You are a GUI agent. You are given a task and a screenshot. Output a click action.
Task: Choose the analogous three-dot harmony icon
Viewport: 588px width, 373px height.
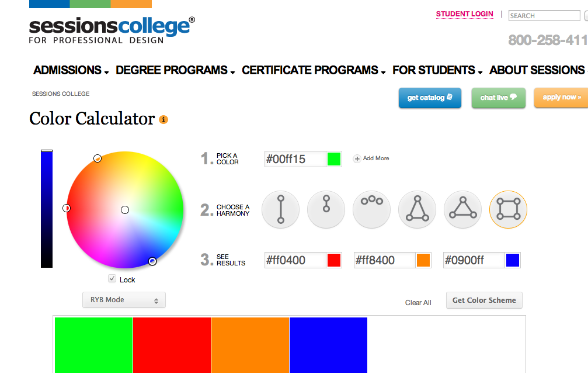tap(371, 209)
